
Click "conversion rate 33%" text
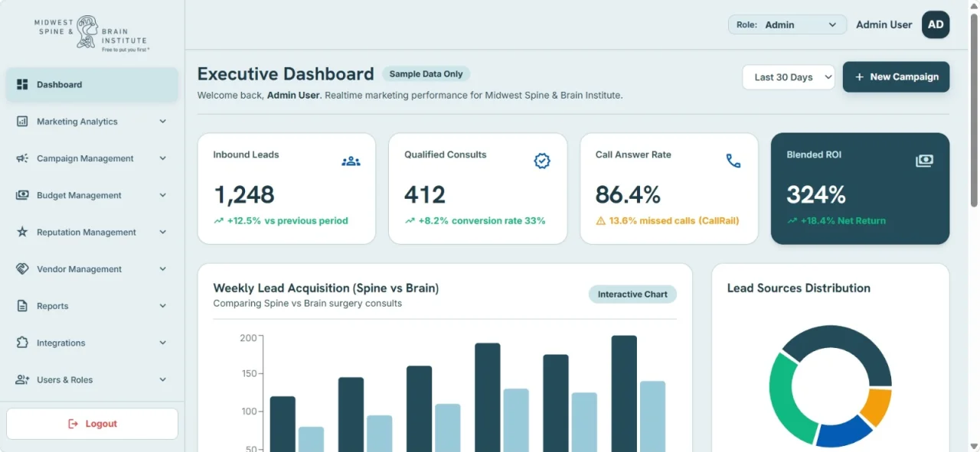(498, 221)
